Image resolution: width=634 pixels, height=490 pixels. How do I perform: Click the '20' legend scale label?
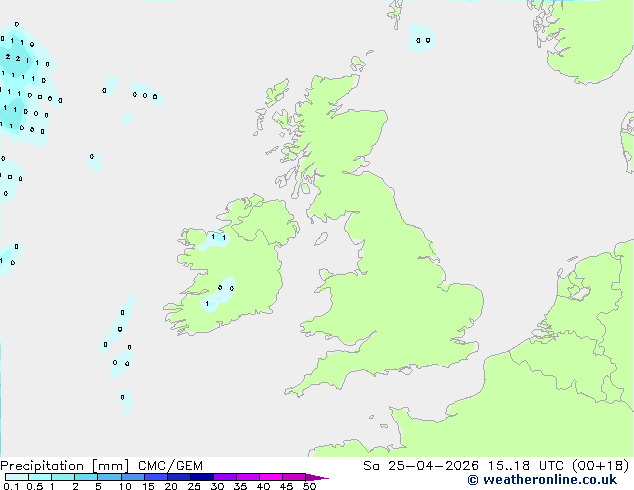coord(171,486)
